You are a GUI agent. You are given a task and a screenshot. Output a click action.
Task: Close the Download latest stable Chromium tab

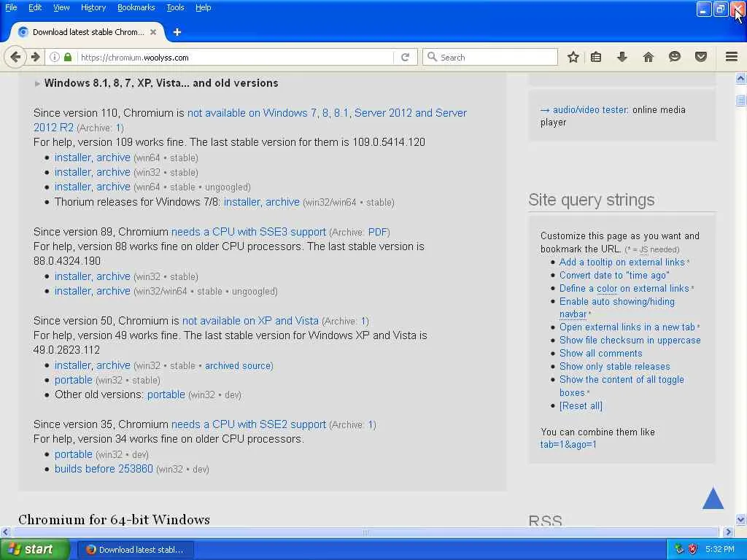point(153,32)
